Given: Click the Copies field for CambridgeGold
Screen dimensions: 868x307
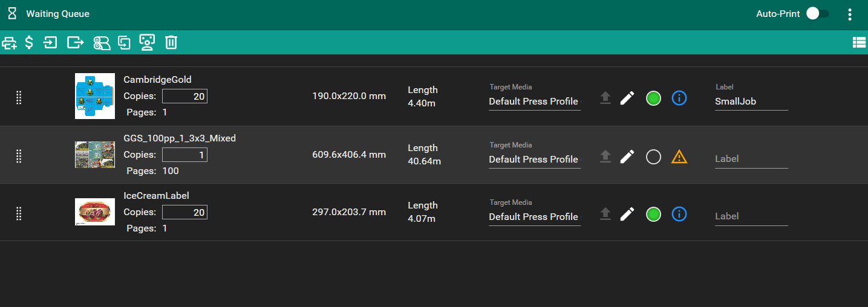Looking at the screenshot, I should click(184, 97).
